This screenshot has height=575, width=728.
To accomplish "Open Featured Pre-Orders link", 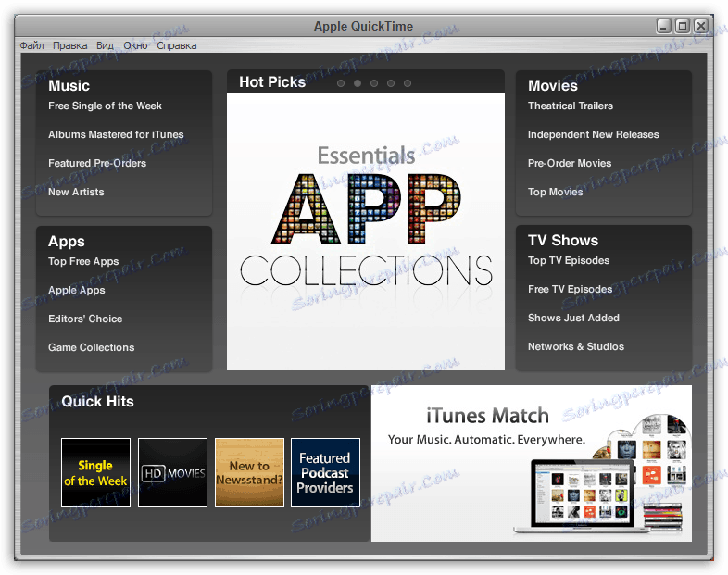I will (x=97, y=163).
